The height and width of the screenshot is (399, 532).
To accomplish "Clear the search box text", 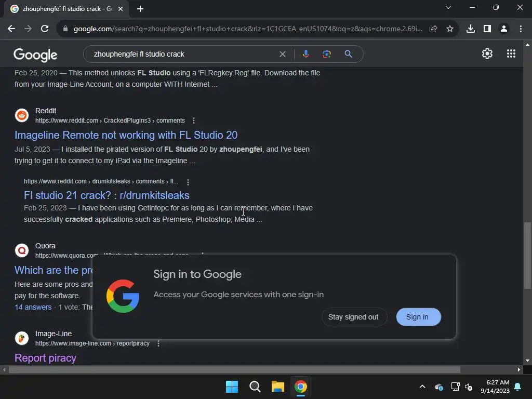I will (282, 54).
